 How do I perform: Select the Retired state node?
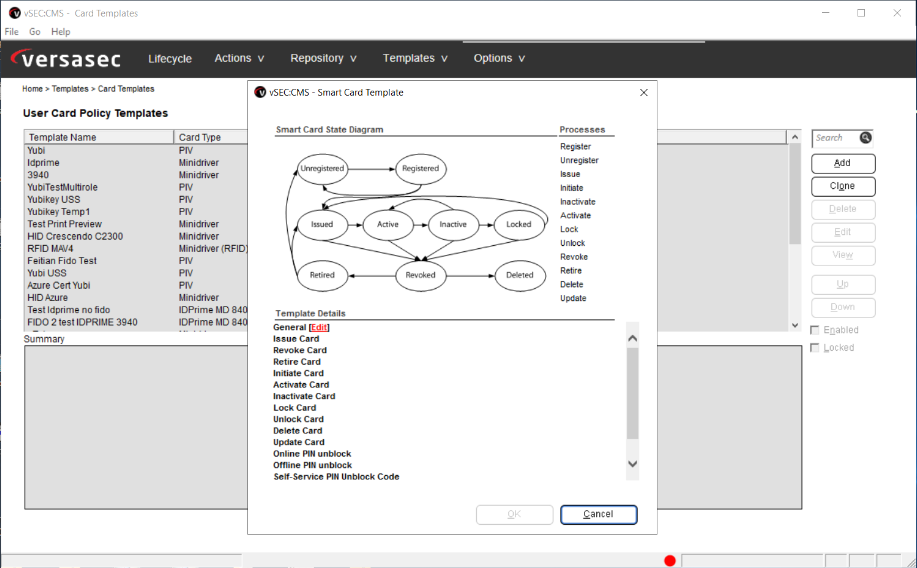322,275
